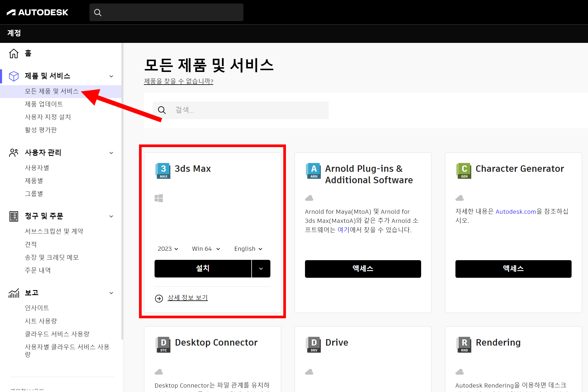Click the Character Generator product icon
The width and height of the screenshot is (588, 392).
pos(464,171)
